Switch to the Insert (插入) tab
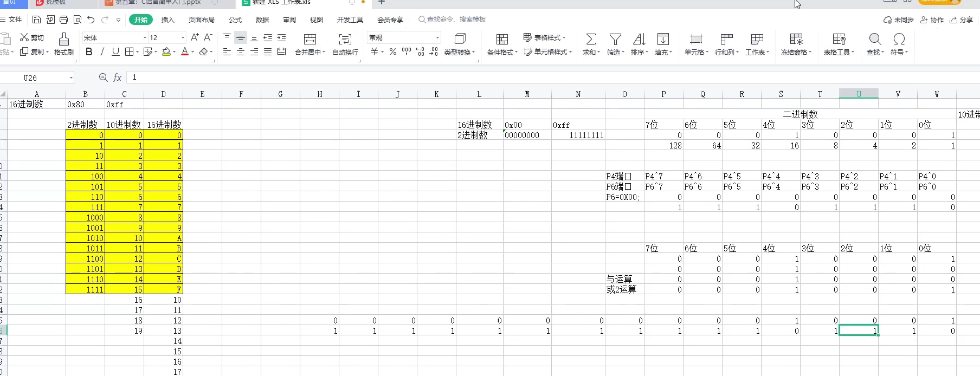 click(168, 20)
